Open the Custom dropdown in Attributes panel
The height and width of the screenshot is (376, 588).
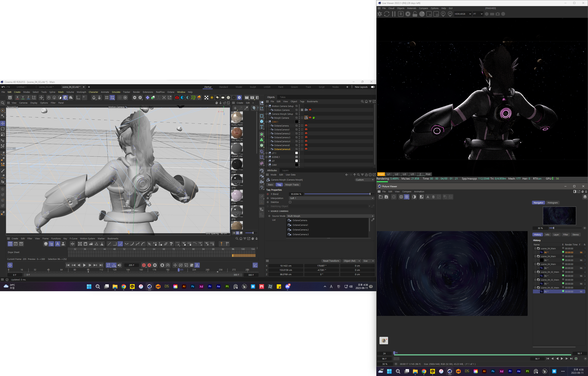(x=365, y=180)
